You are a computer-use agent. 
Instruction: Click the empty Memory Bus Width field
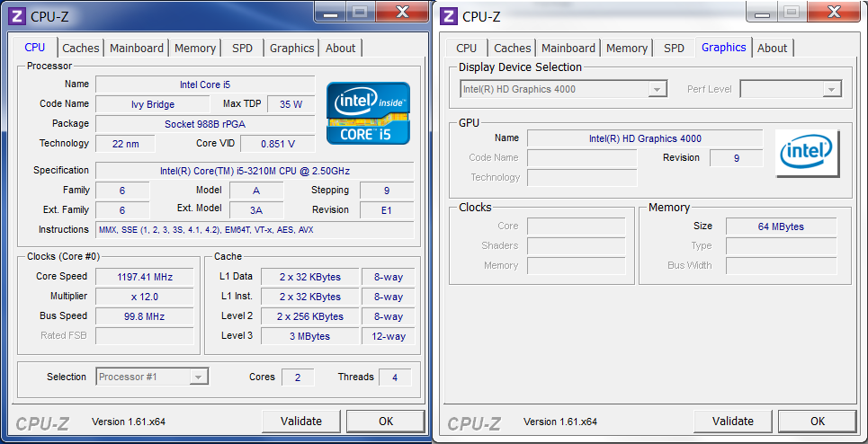(781, 266)
